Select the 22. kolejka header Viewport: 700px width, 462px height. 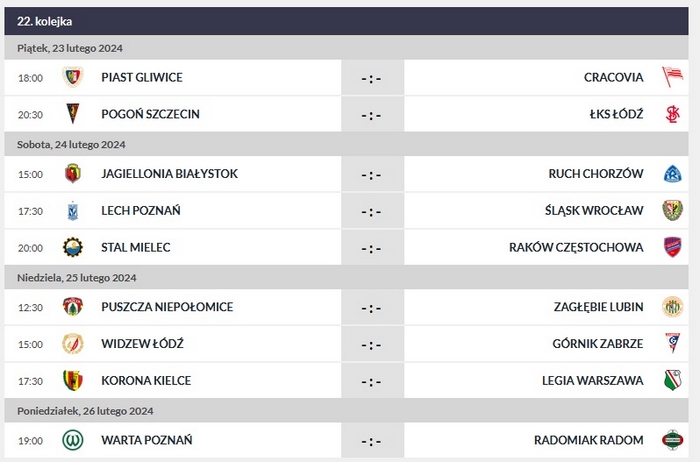tap(45, 21)
